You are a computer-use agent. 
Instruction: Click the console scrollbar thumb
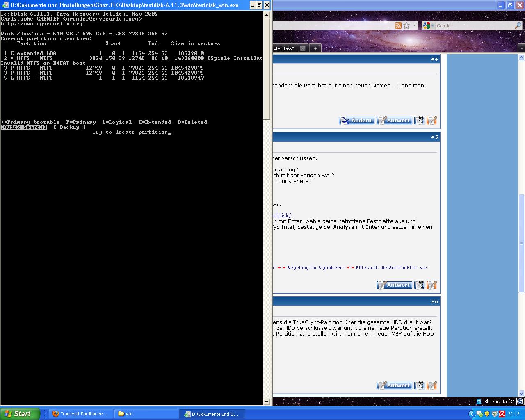point(267,68)
